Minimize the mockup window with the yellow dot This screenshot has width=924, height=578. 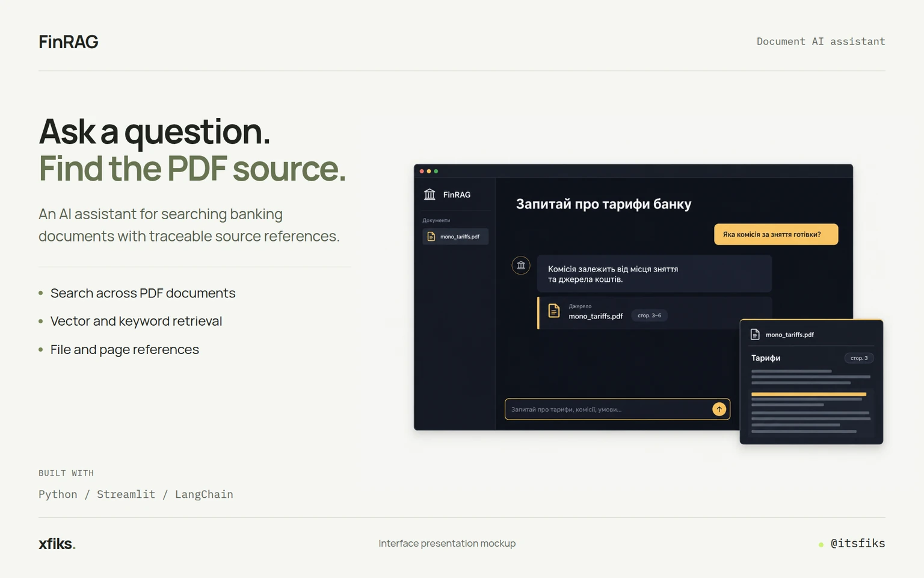(x=429, y=172)
